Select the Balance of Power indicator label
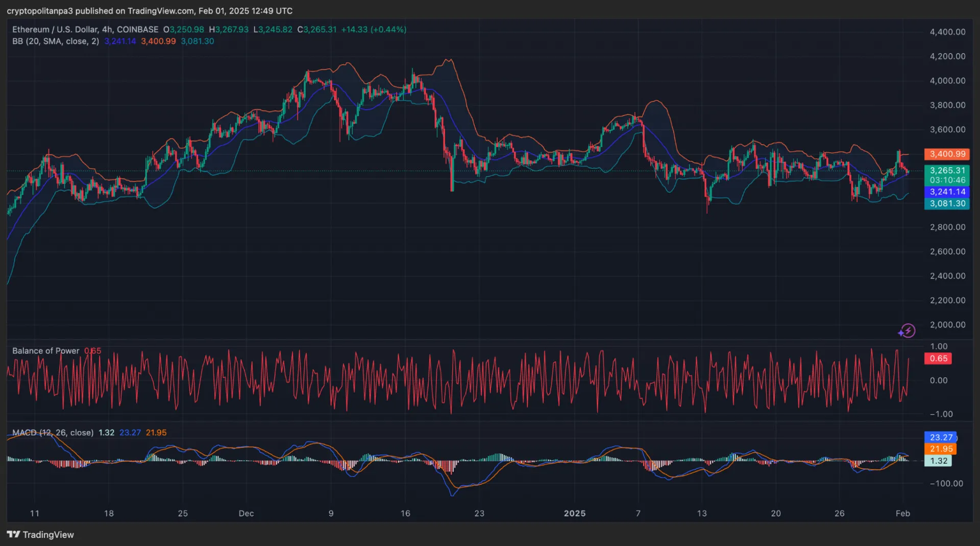Viewport: 980px width, 546px height. [x=45, y=351]
